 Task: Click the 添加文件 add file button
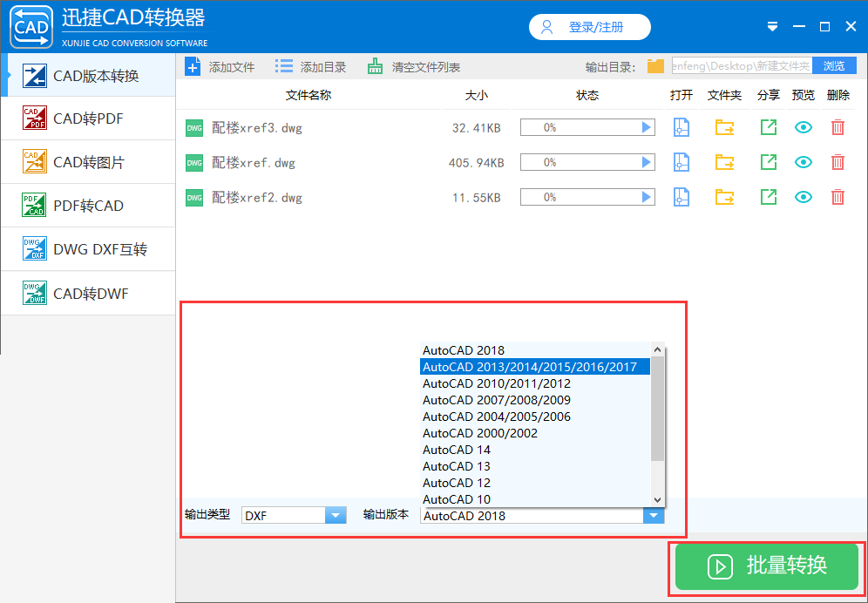[x=220, y=67]
